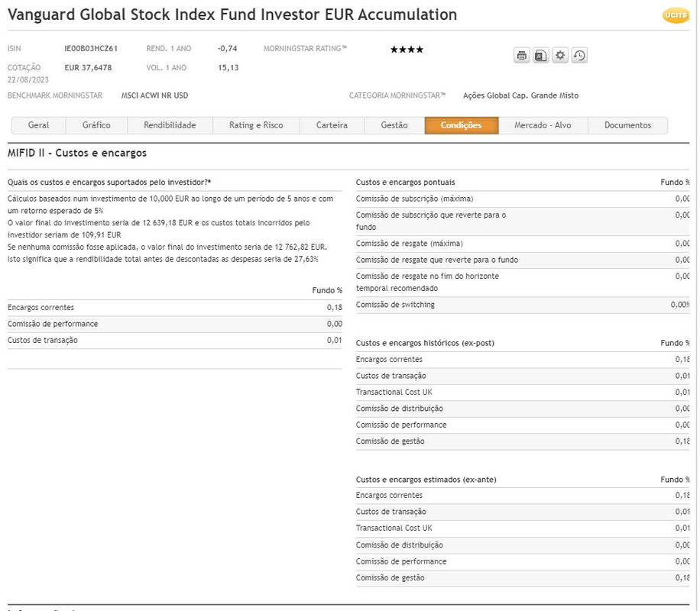Select the Carteira tab
The height and width of the screenshot is (611, 700).
[332, 125]
